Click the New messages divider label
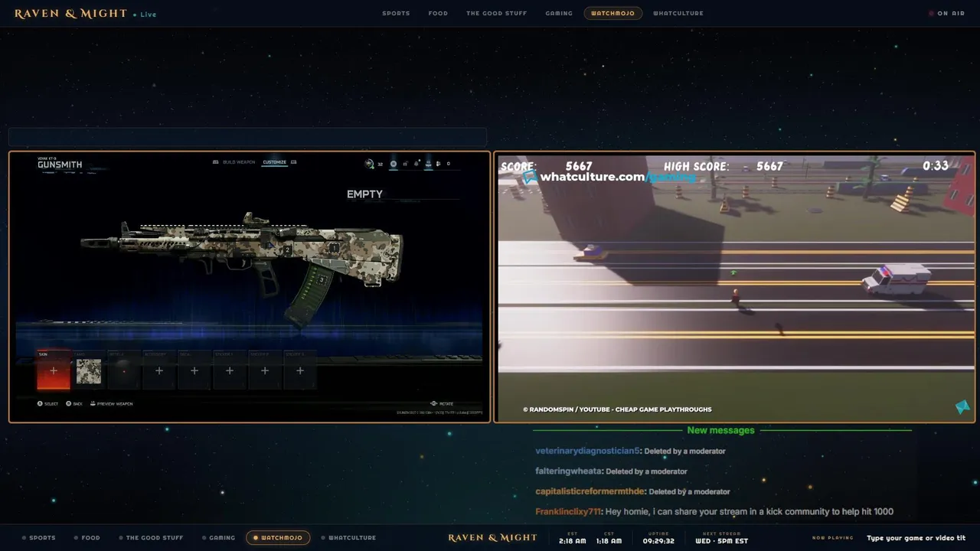The image size is (980, 551). pos(720,430)
